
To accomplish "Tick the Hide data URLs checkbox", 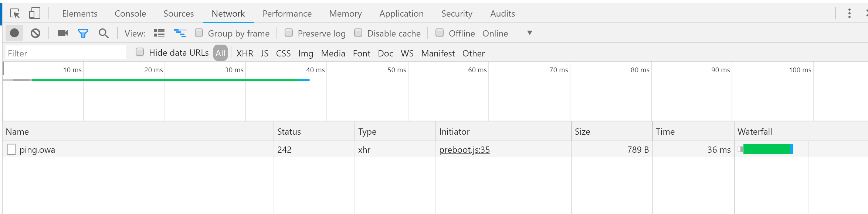I will pos(140,52).
